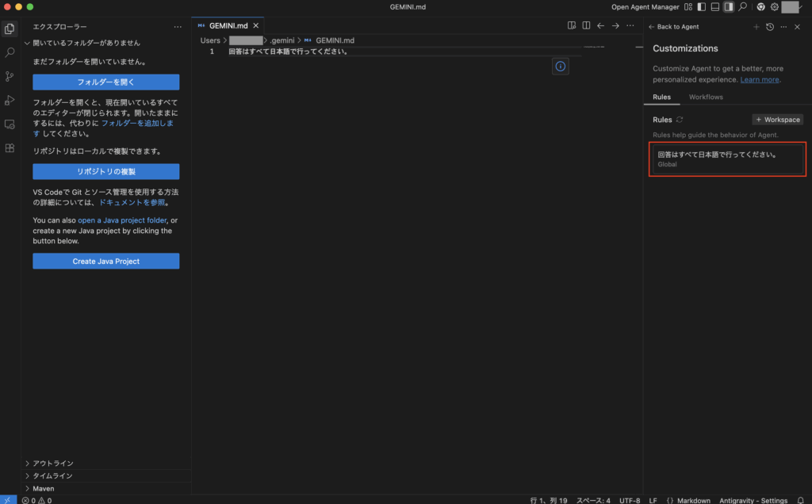The image size is (812, 504).
Task: Open the Source Control view
Action: 10,76
